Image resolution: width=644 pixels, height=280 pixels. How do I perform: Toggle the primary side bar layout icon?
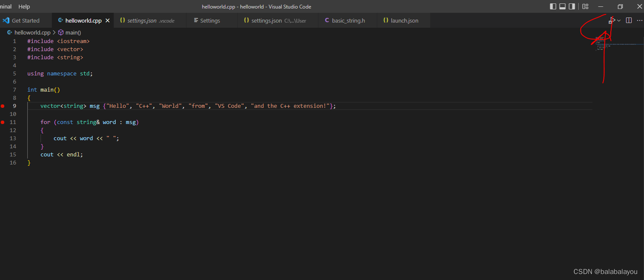(x=553, y=6)
